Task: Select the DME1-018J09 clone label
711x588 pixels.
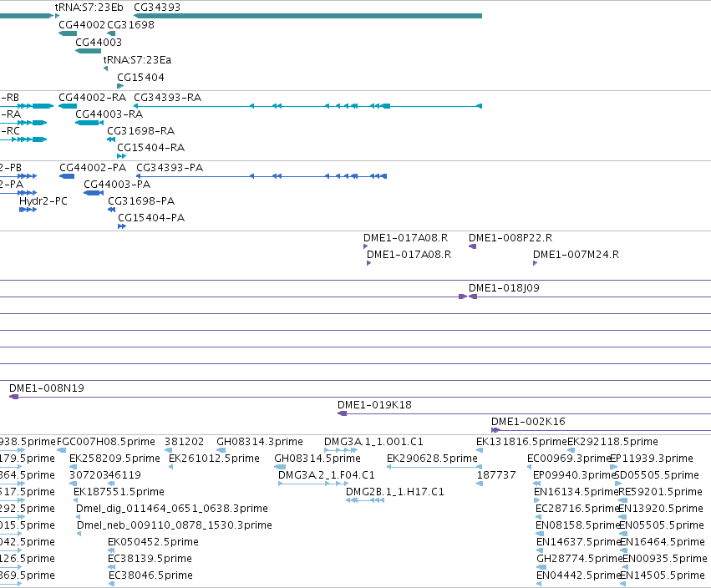Action: (504, 288)
